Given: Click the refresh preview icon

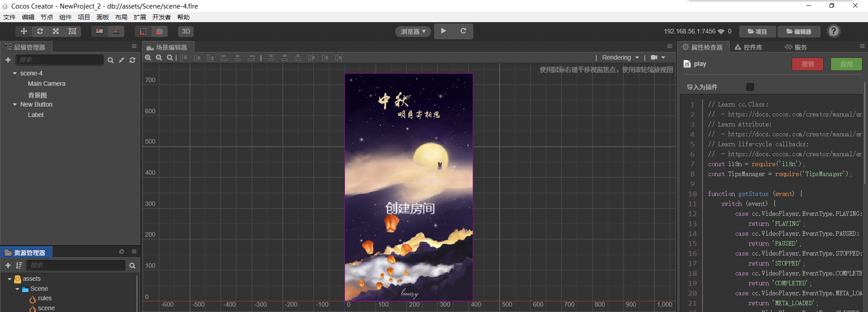Looking at the screenshot, I should coord(463,31).
